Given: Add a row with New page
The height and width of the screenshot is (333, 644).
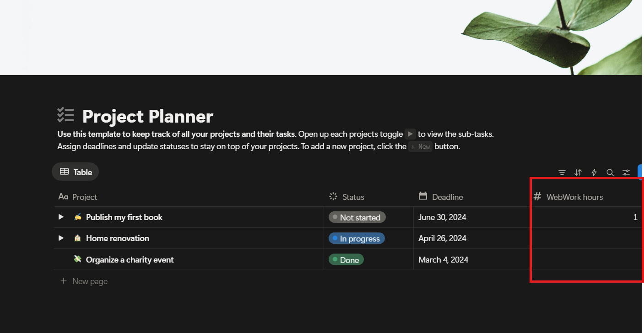Looking at the screenshot, I should click(x=90, y=281).
